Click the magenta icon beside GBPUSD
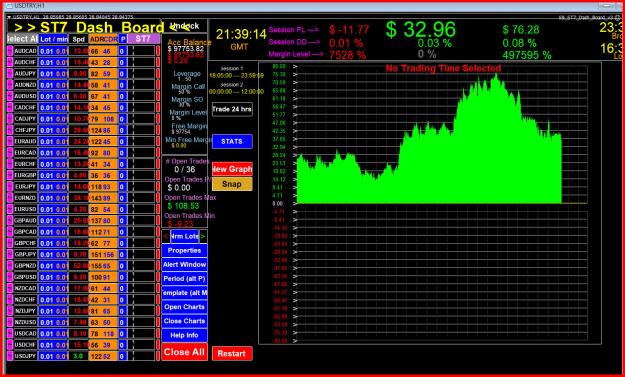Image resolution: width=625 pixels, height=377 pixels. point(10,277)
